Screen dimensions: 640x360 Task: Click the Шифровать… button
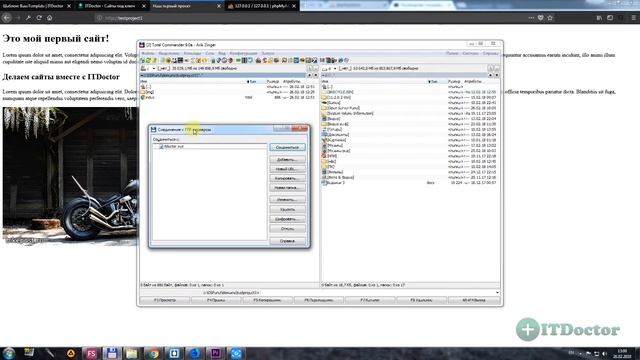pos(287,219)
